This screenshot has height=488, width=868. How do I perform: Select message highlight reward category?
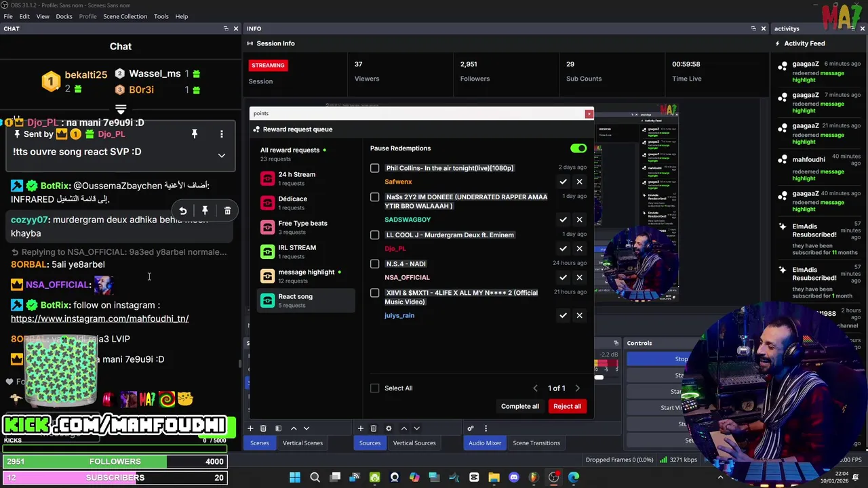(x=306, y=276)
